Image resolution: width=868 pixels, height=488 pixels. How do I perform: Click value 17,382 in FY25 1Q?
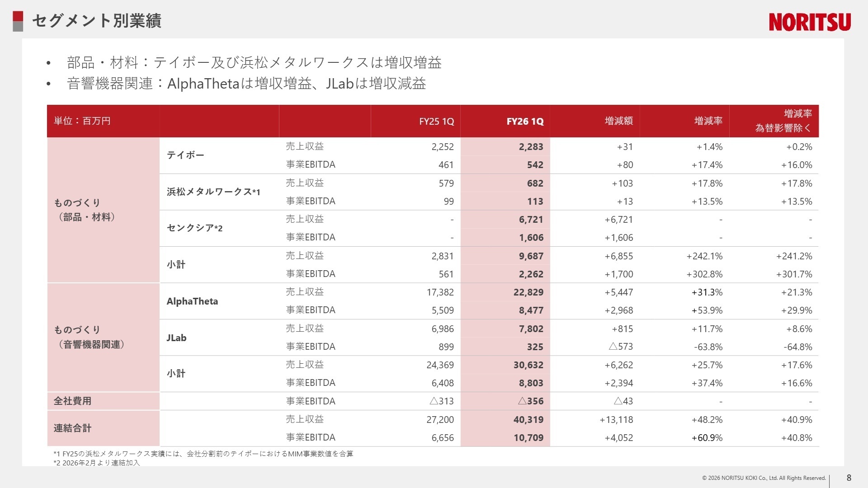(x=440, y=292)
